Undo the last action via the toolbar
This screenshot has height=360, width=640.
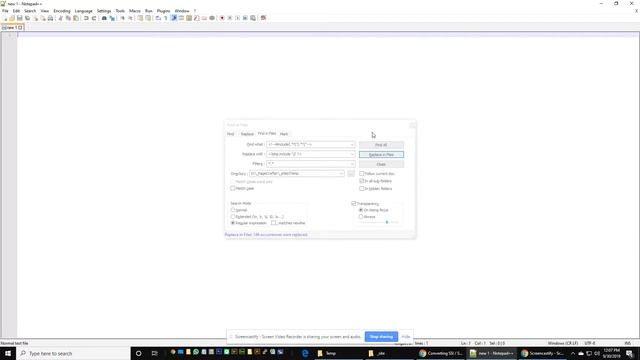coord(86,18)
